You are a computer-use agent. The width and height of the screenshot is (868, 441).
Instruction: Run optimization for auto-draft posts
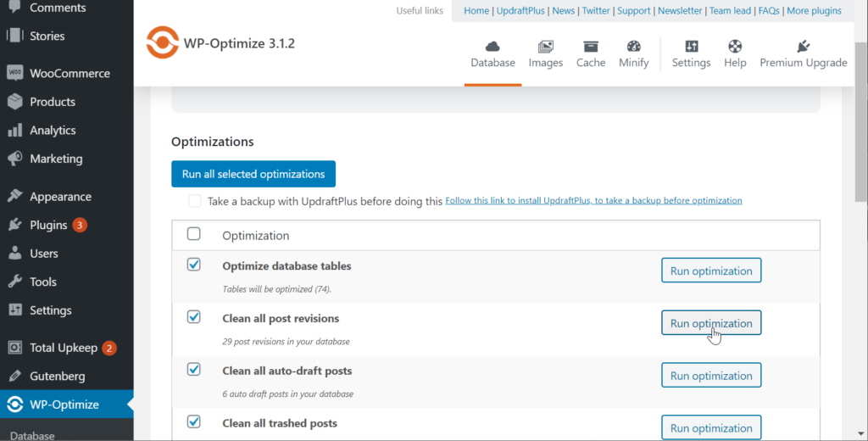[710, 376]
